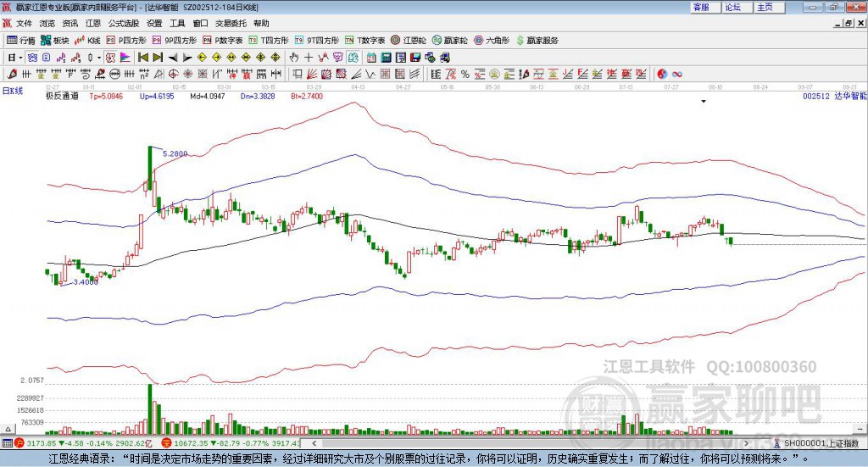Click the blue infinity loop icon
The width and height of the screenshot is (868, 467).
[x=677, y=74]
